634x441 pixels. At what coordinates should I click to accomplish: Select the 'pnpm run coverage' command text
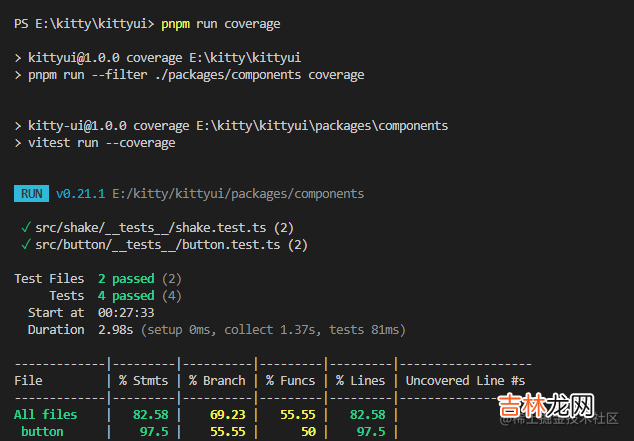[x=221, y=23]
